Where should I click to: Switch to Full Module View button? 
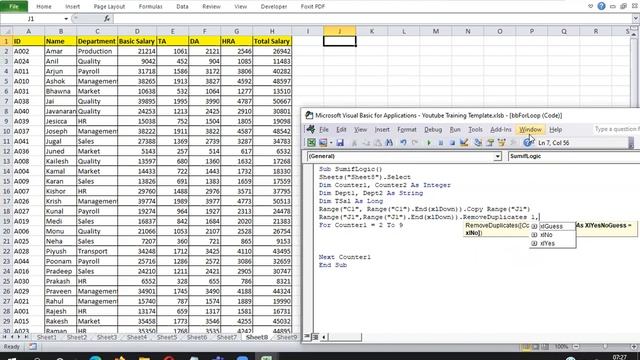point(315,337)
